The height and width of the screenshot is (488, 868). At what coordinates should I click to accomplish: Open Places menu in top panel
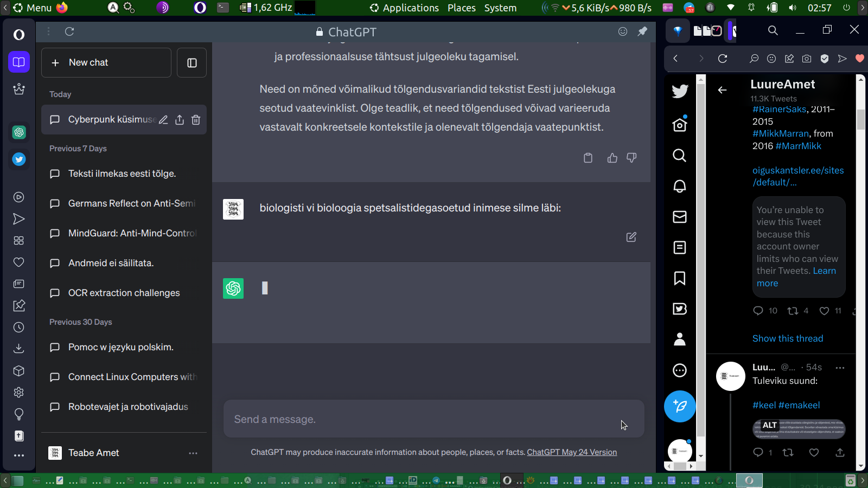[462, 8]
